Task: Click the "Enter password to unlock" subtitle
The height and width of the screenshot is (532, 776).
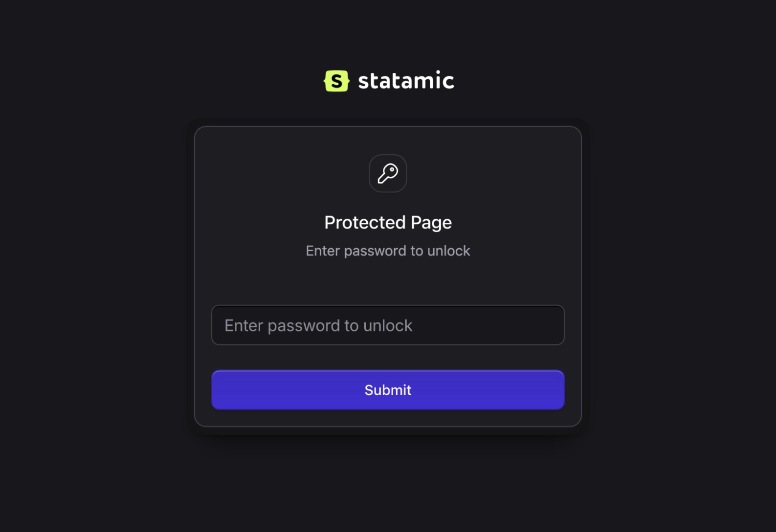Action: (x=387, y=251)
